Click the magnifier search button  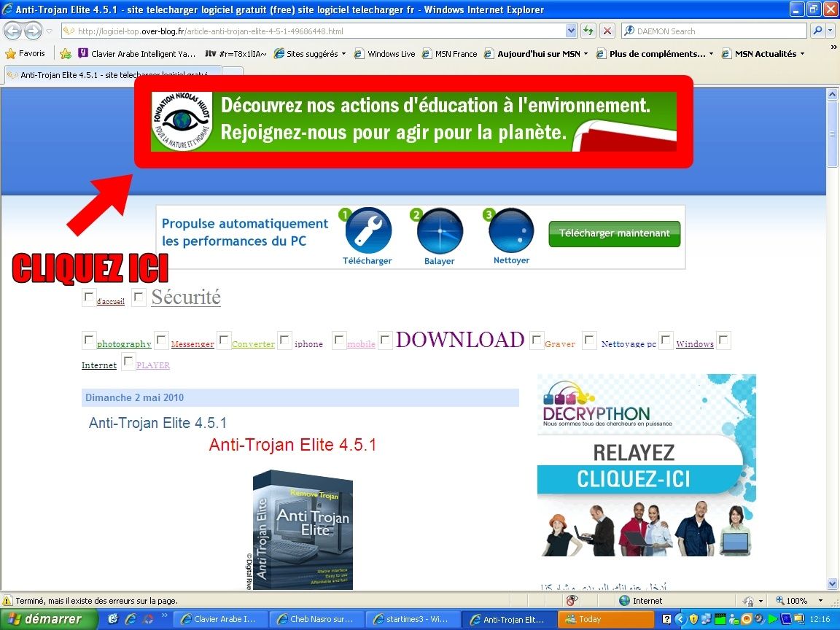click(817, 31)
